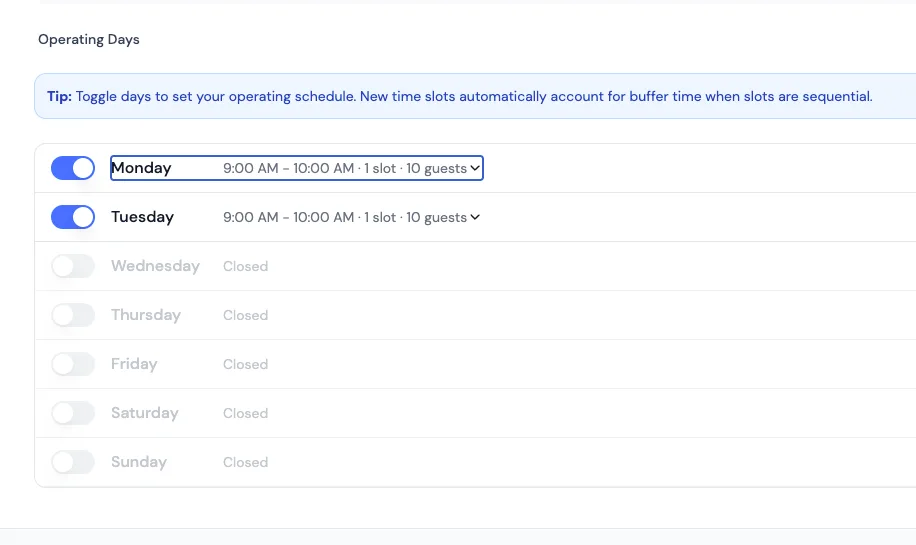Enable the Friday operating day toggle

[72, 364]
